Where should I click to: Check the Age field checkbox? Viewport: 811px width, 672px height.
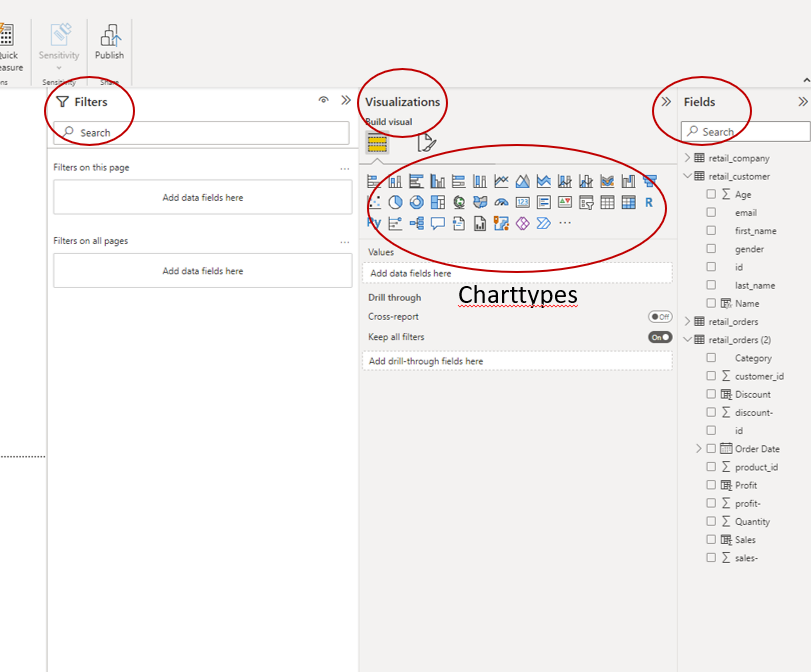[x=711, y=194]
